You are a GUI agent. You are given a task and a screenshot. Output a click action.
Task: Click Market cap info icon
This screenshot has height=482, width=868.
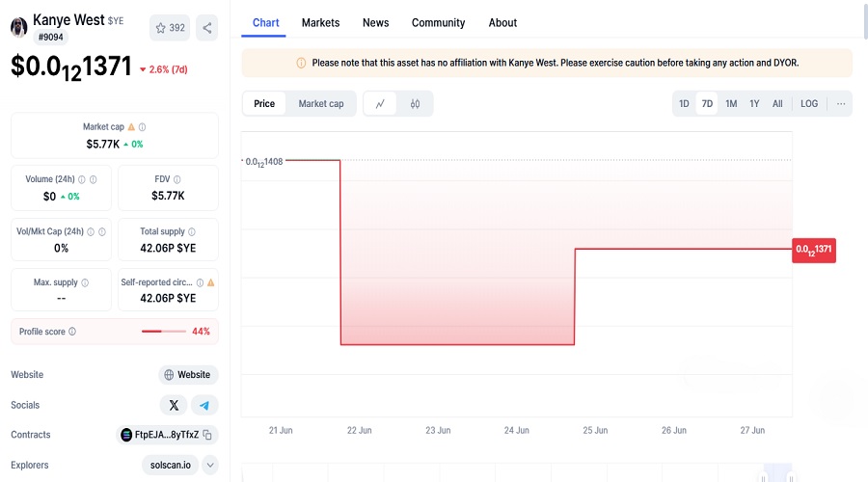coord(143,127)
